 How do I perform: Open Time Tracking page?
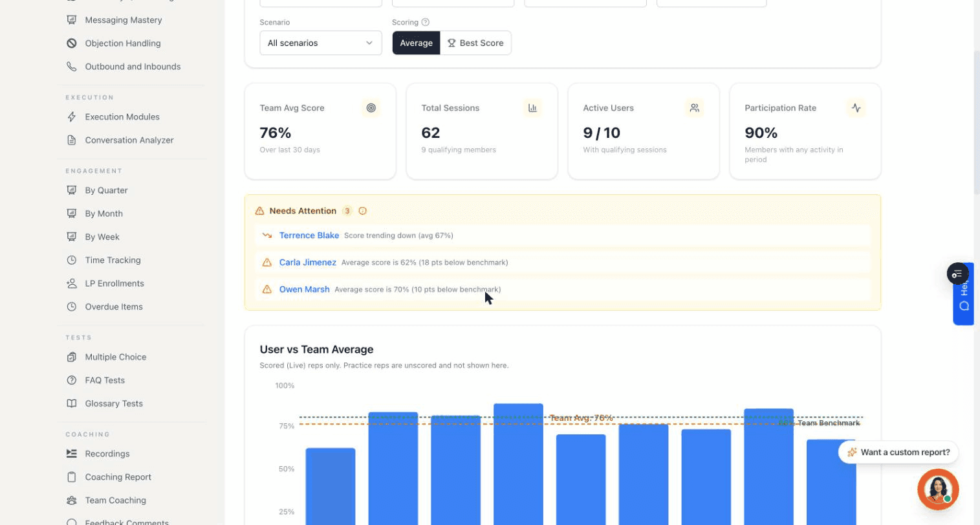[113, 260]
